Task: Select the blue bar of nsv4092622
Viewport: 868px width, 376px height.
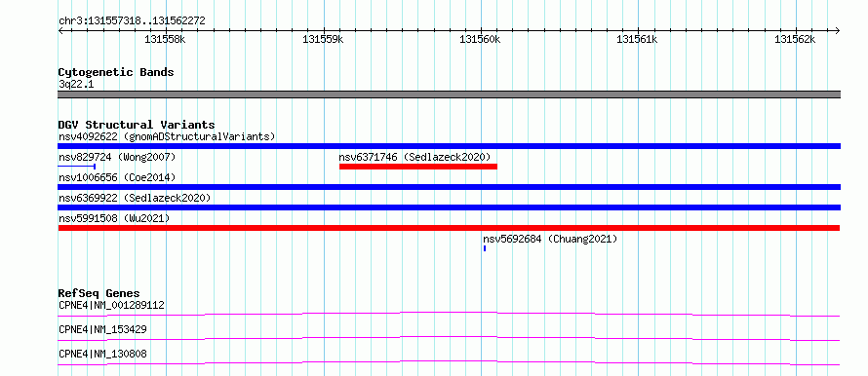Action: 449,146
